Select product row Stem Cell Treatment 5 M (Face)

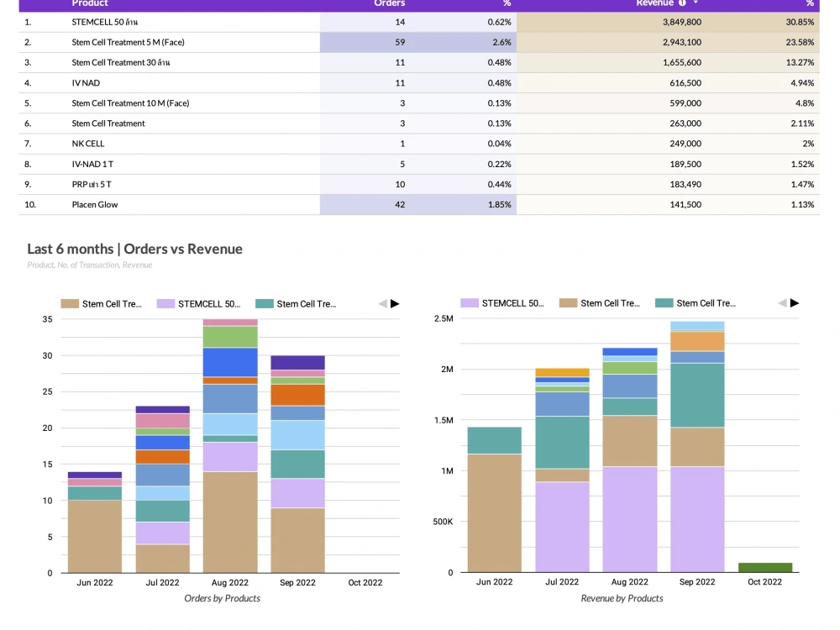(419, 42)
